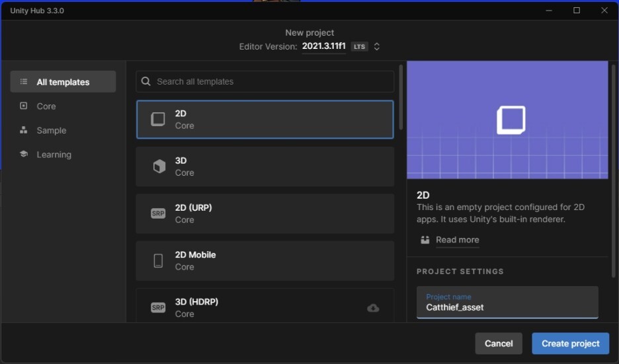Focus the Search all templates field
The height and width of the screenshot is (364, 619).
tap(265, 82)
